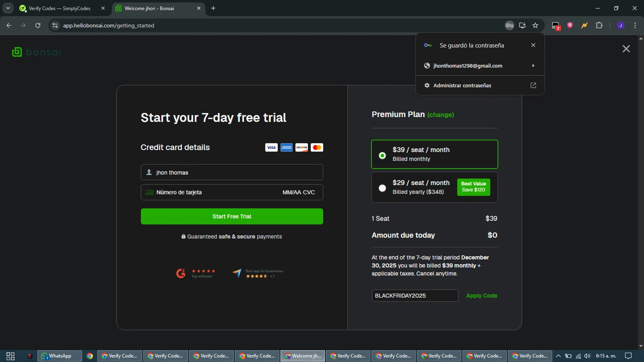Show hidden system tray icons
This screenshot has height=362, width=644.
tap(559, 356)
